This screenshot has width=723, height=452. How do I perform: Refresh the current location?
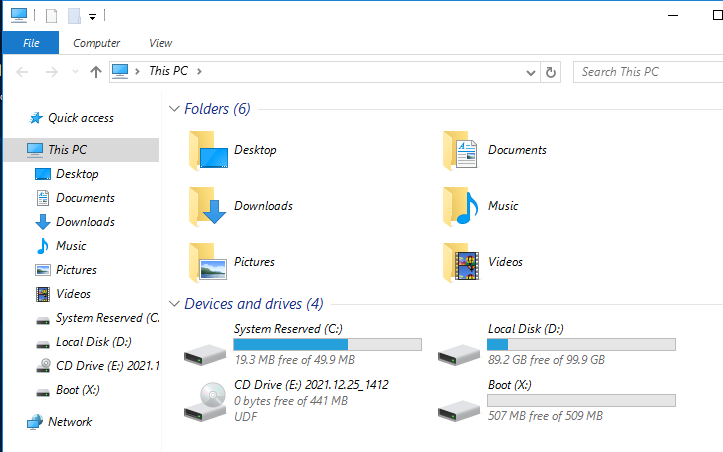(551, 72)
